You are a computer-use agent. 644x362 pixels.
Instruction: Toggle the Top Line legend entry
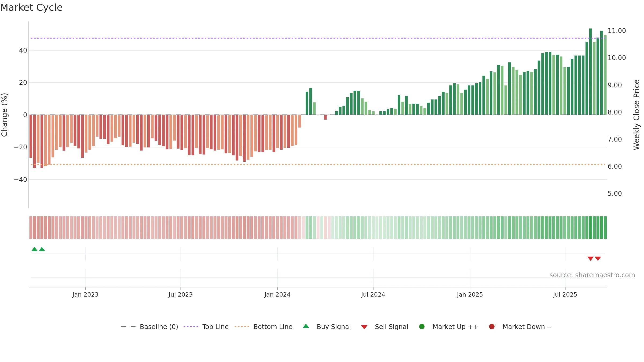[206, 327]
